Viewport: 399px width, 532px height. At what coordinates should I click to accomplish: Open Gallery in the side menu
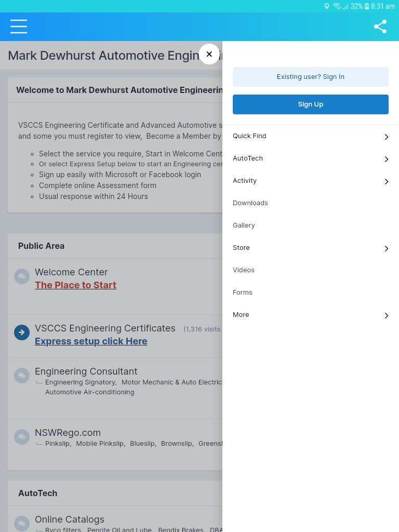tap(244, 225)
